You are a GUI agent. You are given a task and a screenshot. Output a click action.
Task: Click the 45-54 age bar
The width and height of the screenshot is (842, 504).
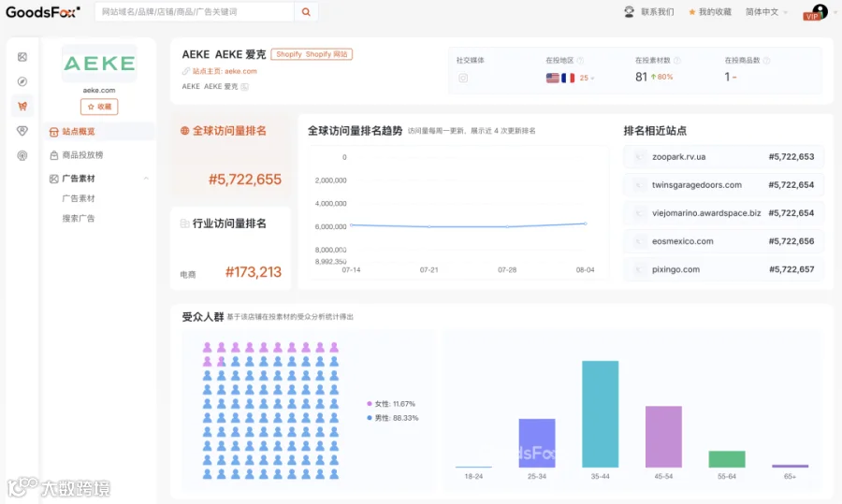(x=663, y=437)
